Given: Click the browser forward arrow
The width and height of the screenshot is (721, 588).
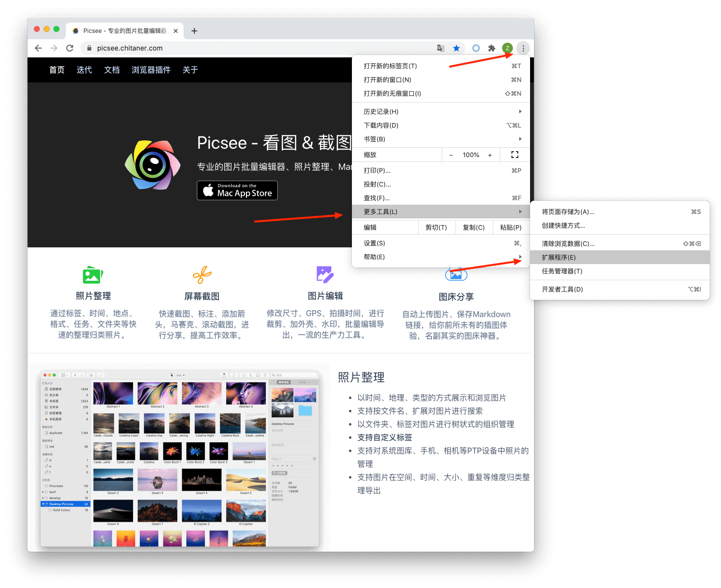Looking at the screenshot, I should [x=54, y=48].
